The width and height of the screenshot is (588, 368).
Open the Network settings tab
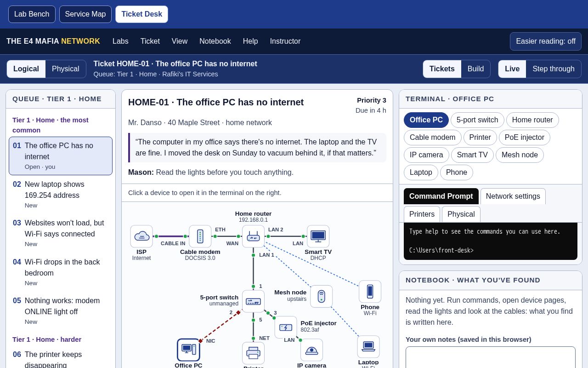pos(513,196)
